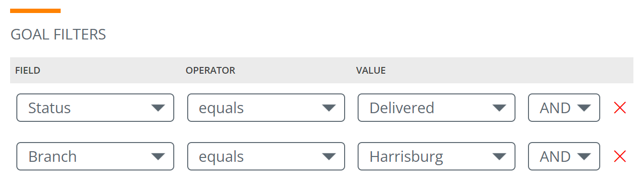
Task: Click the arrow icon beside Status
Action: click(158, 108)
